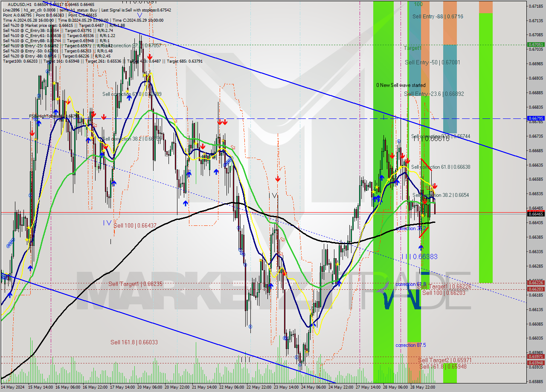Screen dimensions: 546x392
Task: Click the 0.66985 price axis value
Action: (536, 64)
